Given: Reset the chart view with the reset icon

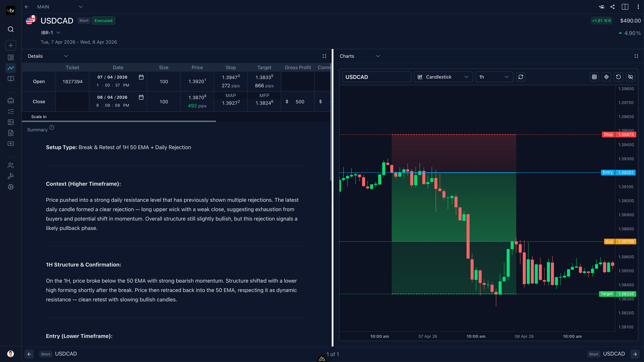Looking at the screenshot, I should (619, 77).
